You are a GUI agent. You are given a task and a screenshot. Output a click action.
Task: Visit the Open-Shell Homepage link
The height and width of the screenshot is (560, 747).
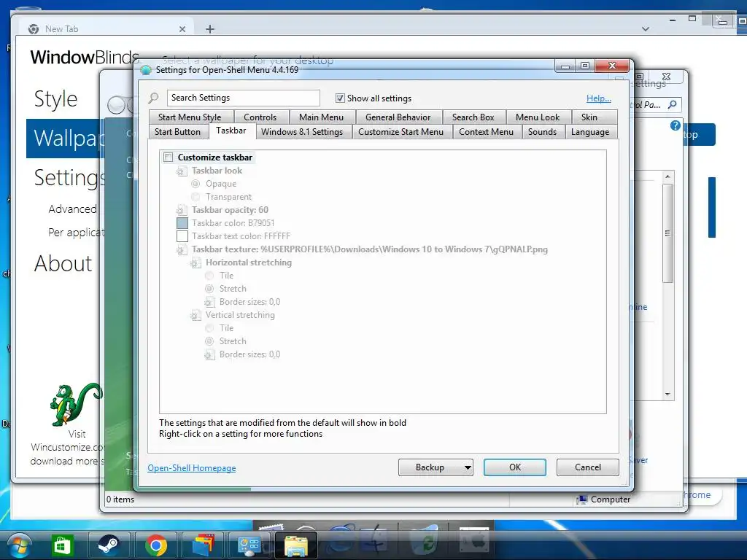coord(192,468)
